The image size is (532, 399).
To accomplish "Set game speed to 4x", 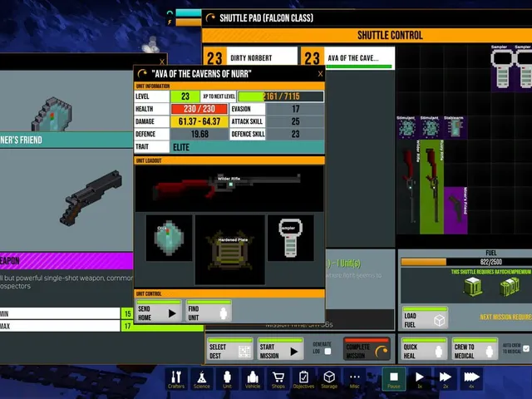I will (471, 379).
